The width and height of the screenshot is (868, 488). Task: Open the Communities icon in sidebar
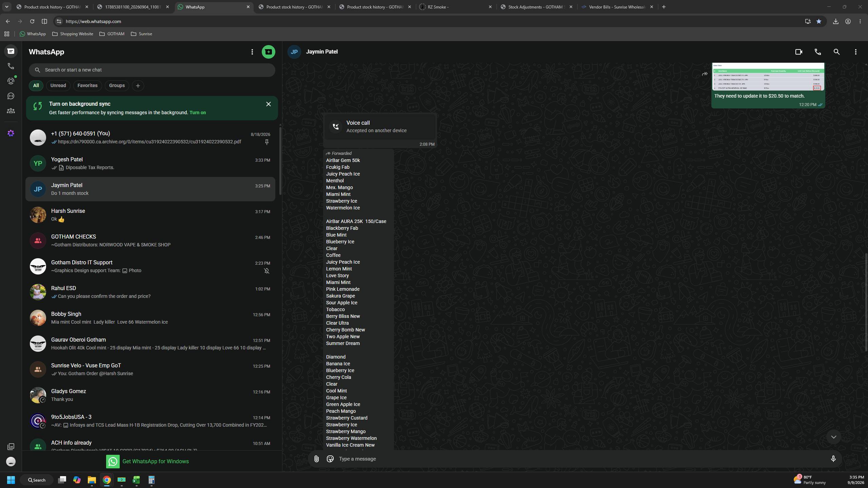11,111
